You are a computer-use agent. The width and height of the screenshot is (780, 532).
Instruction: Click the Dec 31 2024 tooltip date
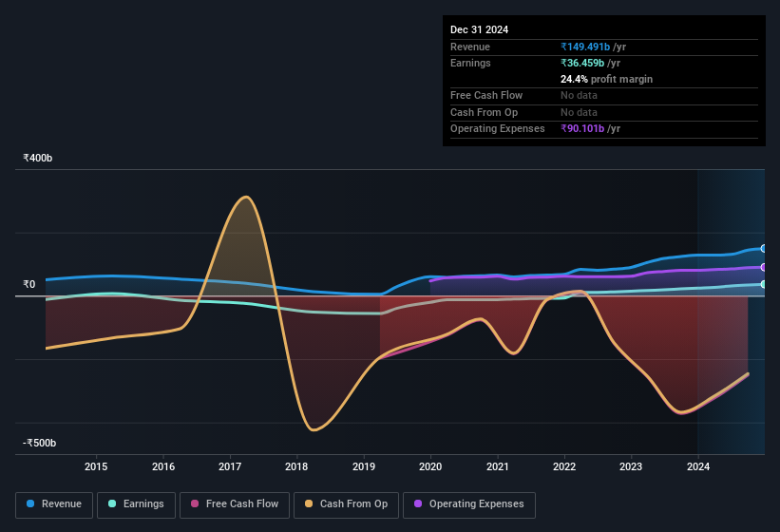pyautogui.click(x=479, y=29)
